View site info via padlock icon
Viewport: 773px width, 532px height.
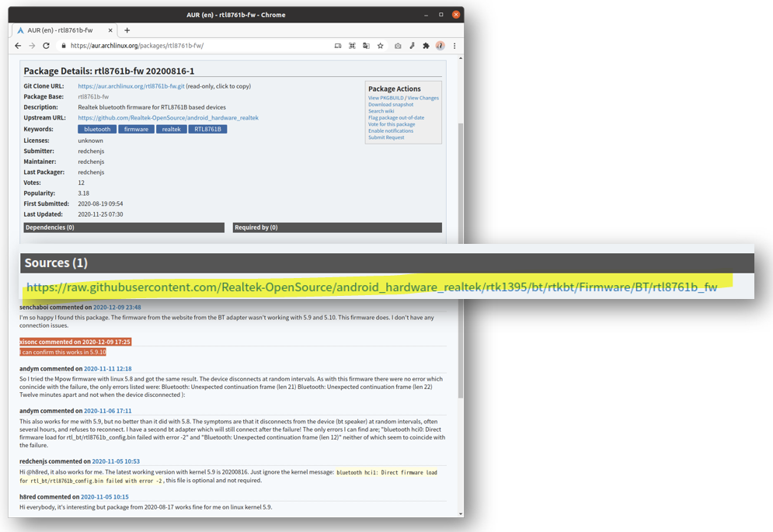point(64,46)
